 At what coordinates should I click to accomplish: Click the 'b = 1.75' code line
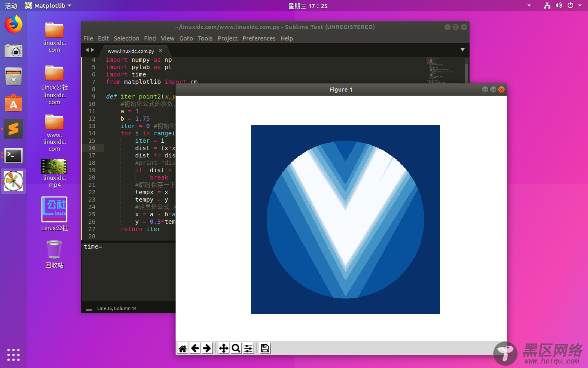coord(135,119)
